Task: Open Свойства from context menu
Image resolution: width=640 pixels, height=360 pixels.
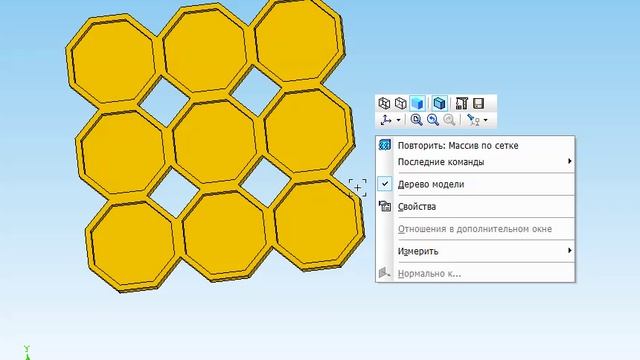Action: point(475,207)
